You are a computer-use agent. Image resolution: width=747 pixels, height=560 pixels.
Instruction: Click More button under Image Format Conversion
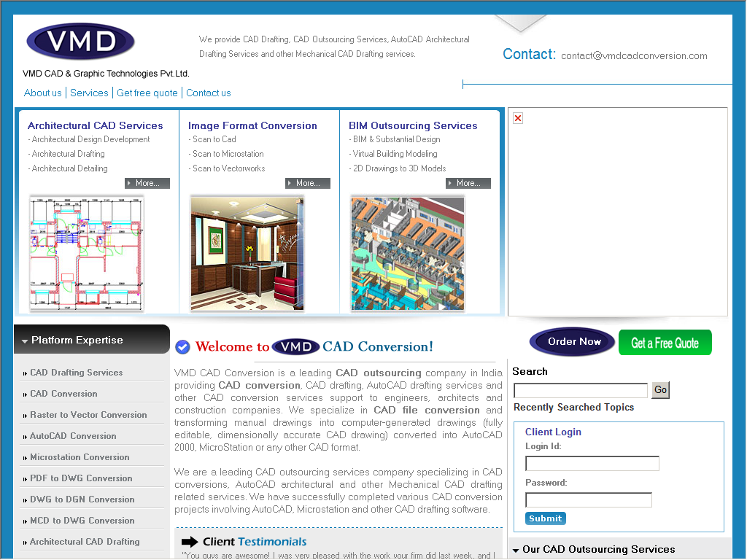308,183
